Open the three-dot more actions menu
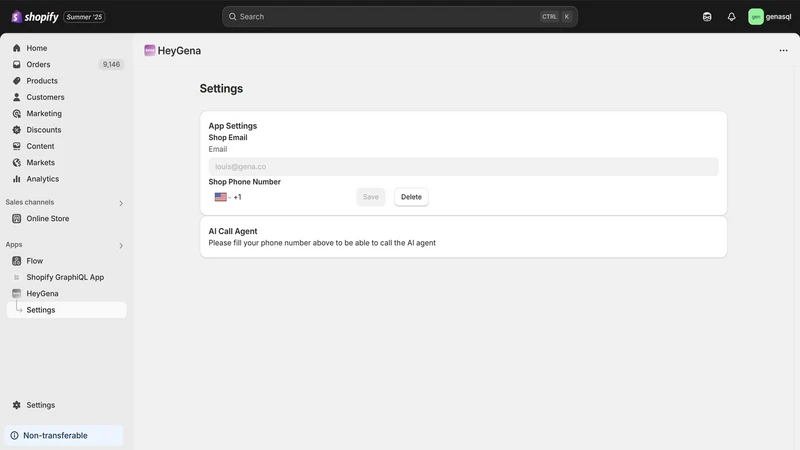 (783, 51)
